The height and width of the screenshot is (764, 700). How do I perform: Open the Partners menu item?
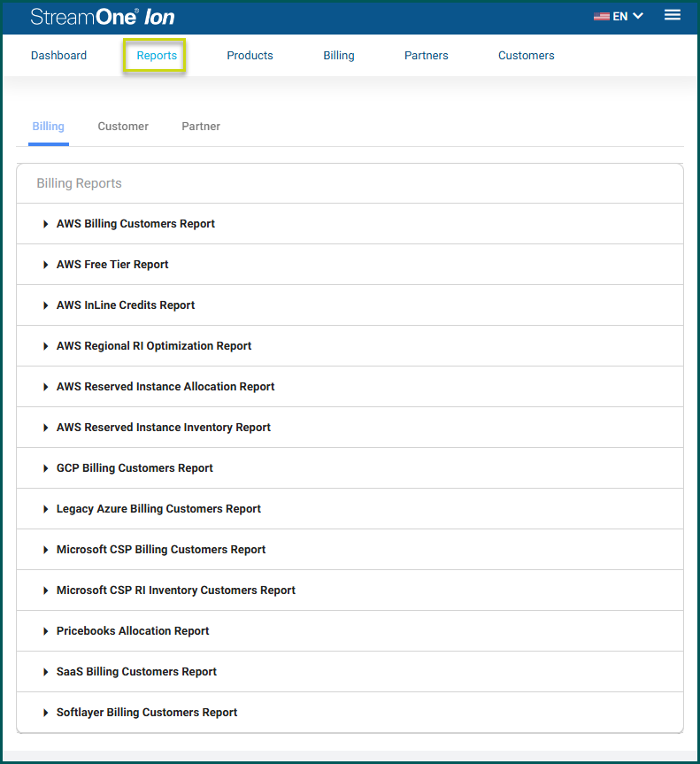(x=427, y=56)
